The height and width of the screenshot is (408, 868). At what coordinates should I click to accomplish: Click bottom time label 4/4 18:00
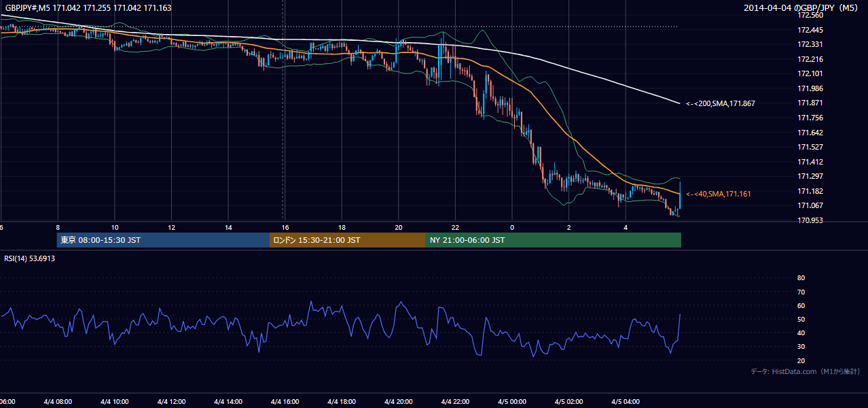[x=342, y=402]
